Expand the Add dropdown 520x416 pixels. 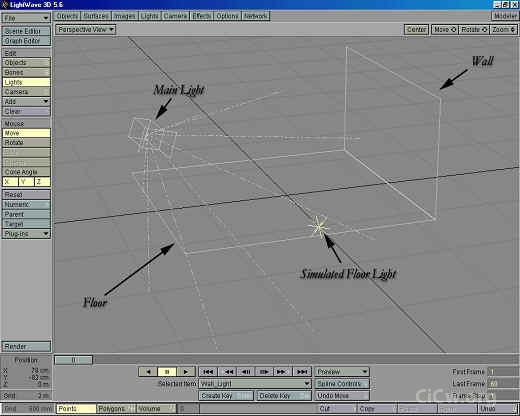[26, 101]
